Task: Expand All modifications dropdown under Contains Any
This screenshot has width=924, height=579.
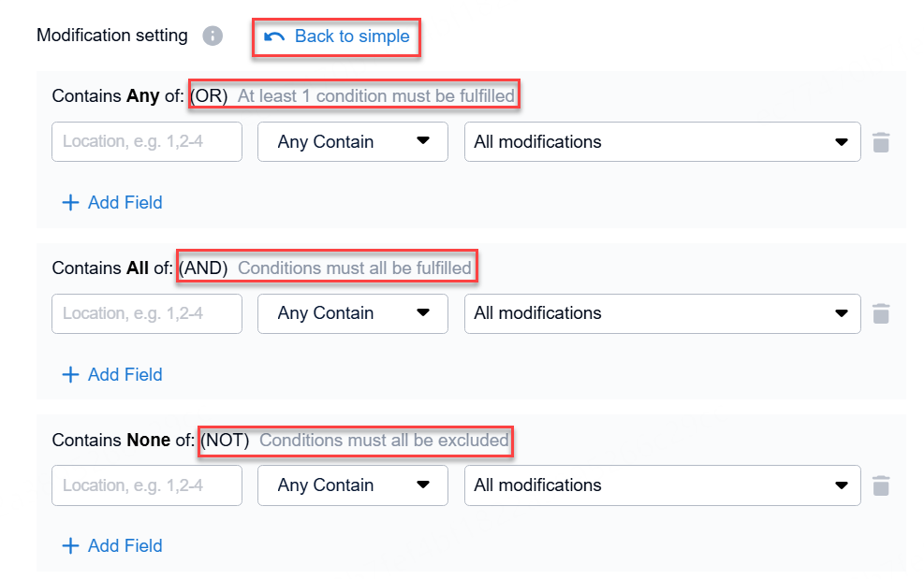Action: point(662,142)
